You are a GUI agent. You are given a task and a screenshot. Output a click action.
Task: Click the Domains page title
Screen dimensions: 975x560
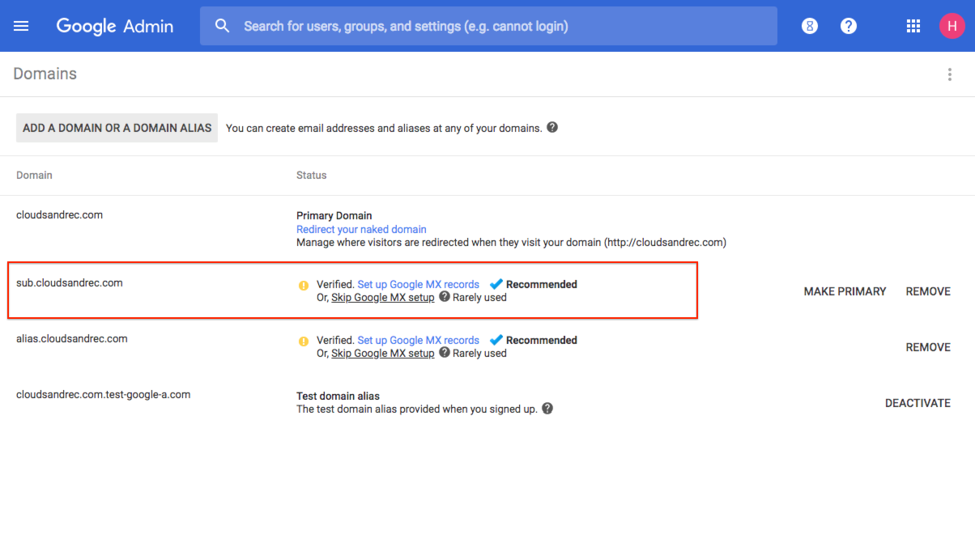pyautogui.click(x=45, y=74)
